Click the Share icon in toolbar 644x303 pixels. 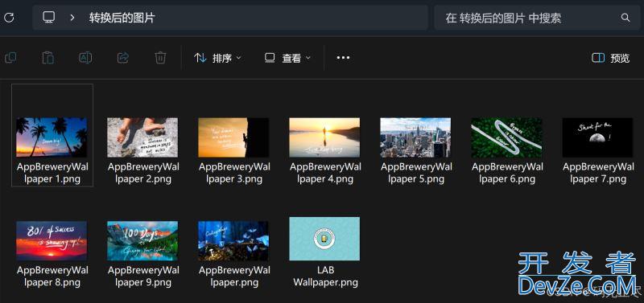click(x=123, y=58)
